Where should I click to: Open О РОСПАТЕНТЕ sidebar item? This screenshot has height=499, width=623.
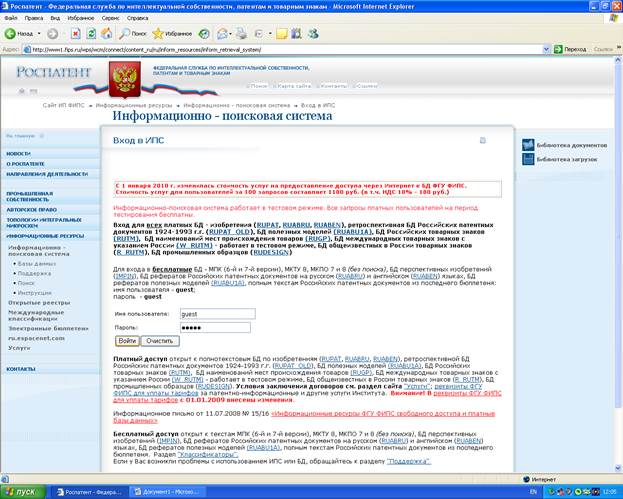click(x=25, y=164)
